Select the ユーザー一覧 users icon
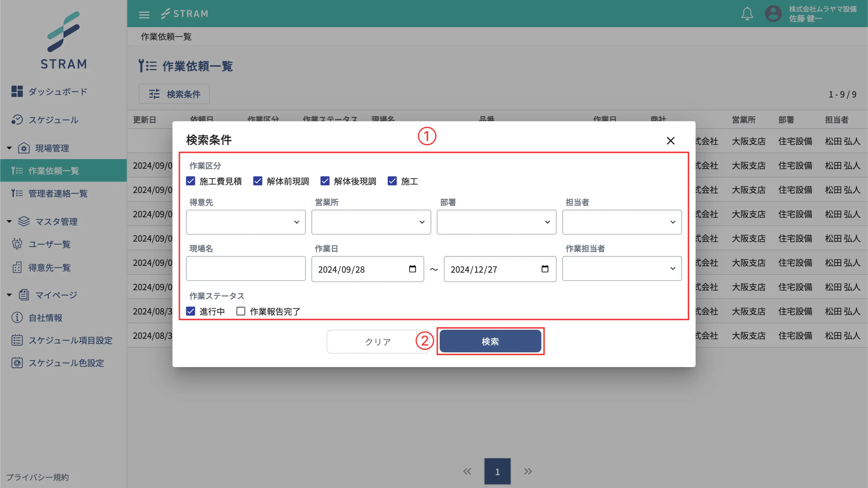The height and width of the screenshot is (488, 868). (17, 244)
